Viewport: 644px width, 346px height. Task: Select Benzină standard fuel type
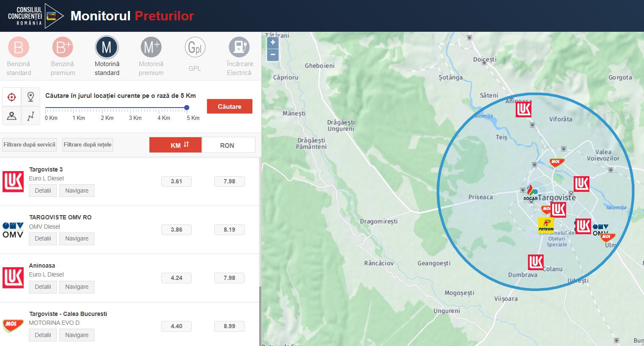point(19,56)
